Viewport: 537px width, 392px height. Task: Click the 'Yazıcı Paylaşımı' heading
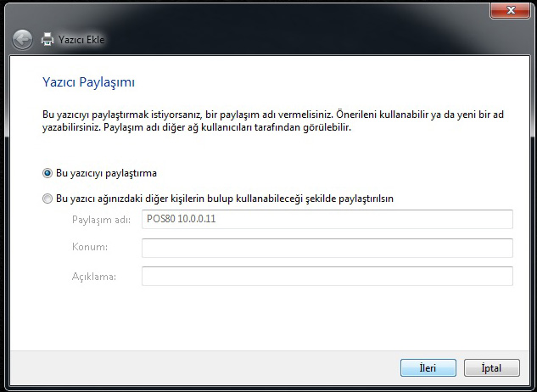tap(89, 82)
